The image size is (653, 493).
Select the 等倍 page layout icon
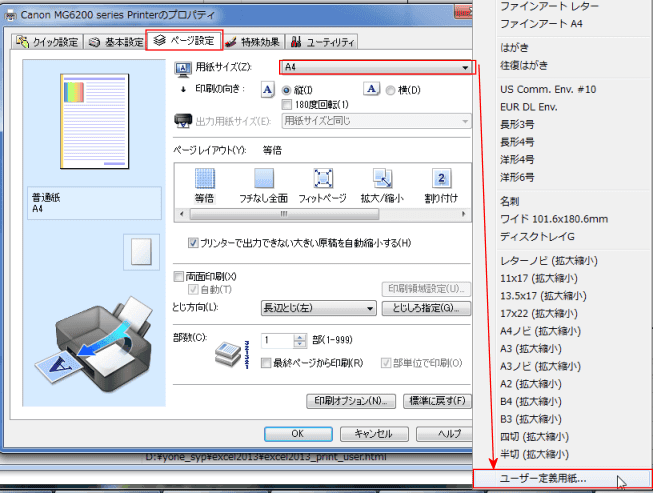coord(205,179)
